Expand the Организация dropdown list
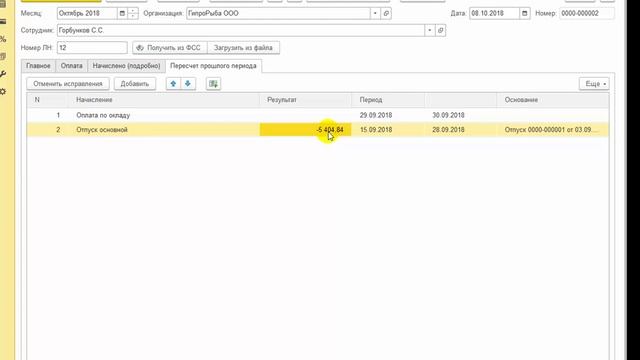 pos(375,13)
